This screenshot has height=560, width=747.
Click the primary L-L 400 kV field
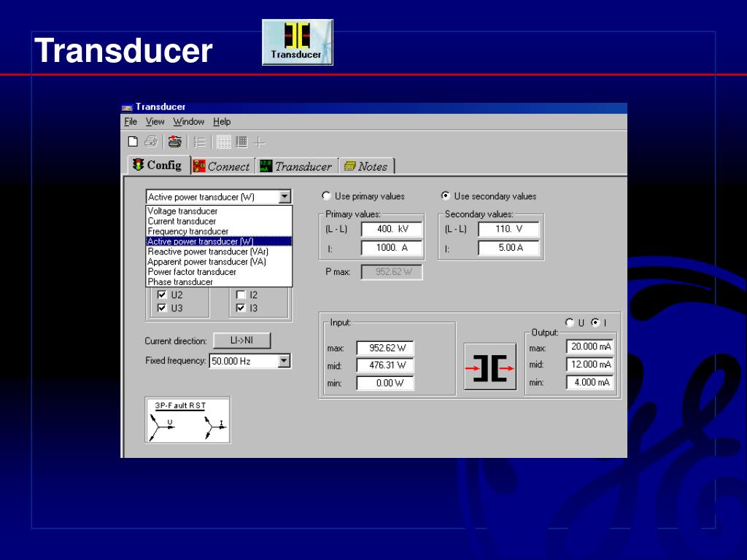(x=392, y=229)
